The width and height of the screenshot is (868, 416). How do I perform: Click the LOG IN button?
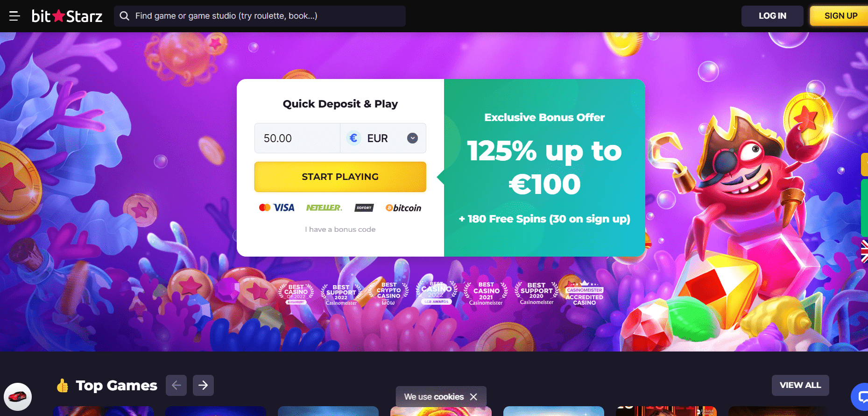coord(772,16)
